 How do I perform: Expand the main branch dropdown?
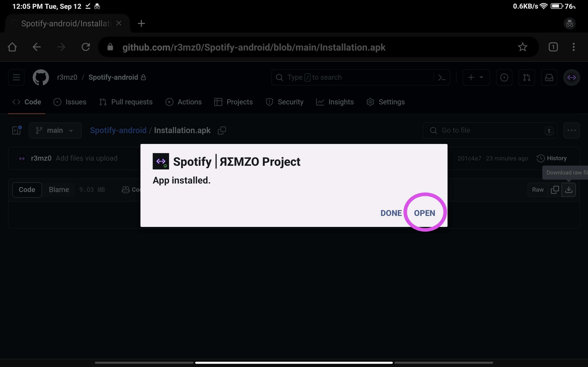coord(55,130)
